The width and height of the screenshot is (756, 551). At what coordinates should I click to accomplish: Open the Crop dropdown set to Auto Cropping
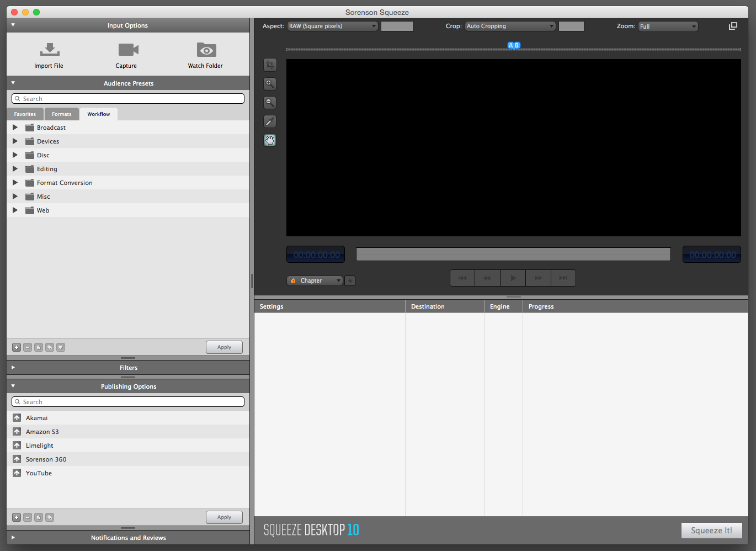[x=510, y=26]
